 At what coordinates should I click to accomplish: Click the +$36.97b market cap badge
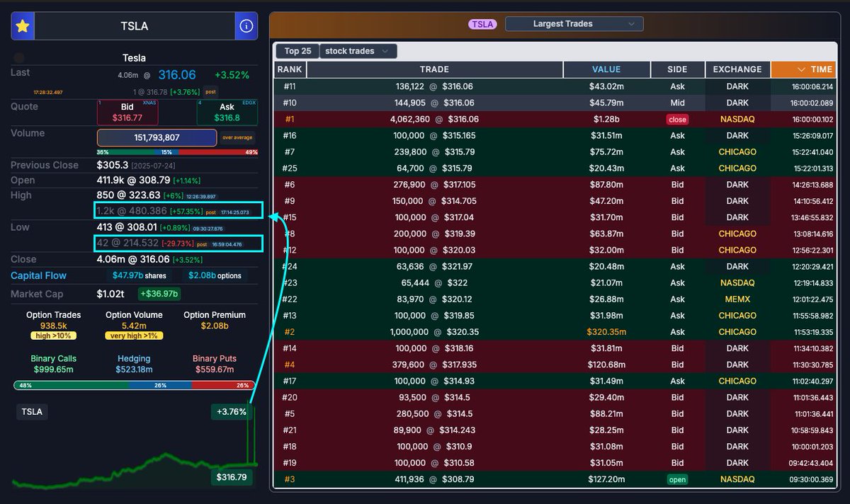[159, 294]
